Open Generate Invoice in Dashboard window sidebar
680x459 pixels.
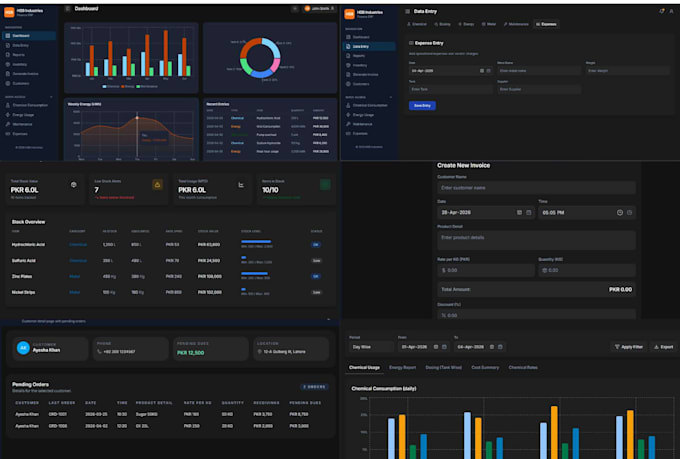[25, 74]
